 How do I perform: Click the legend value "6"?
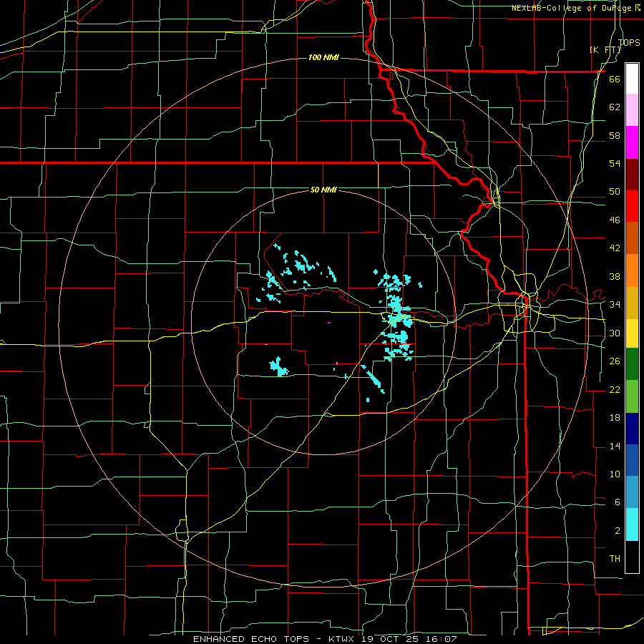617,502
